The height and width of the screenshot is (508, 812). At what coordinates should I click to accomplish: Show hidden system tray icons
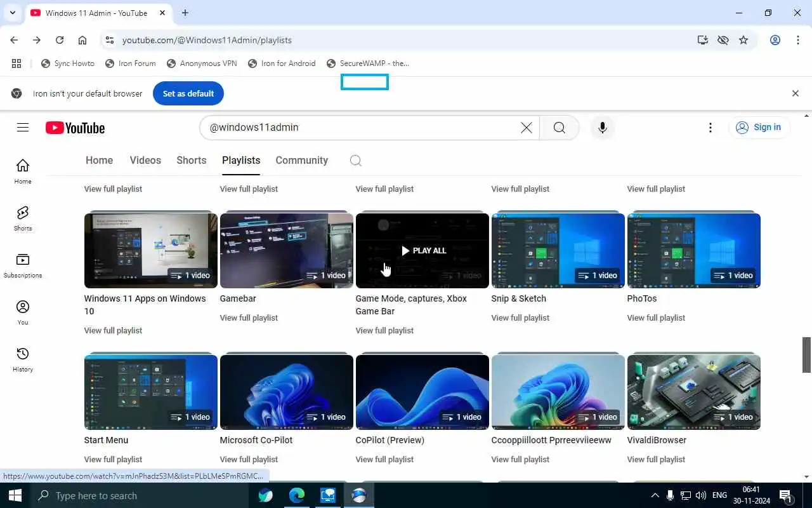[655, 495]
